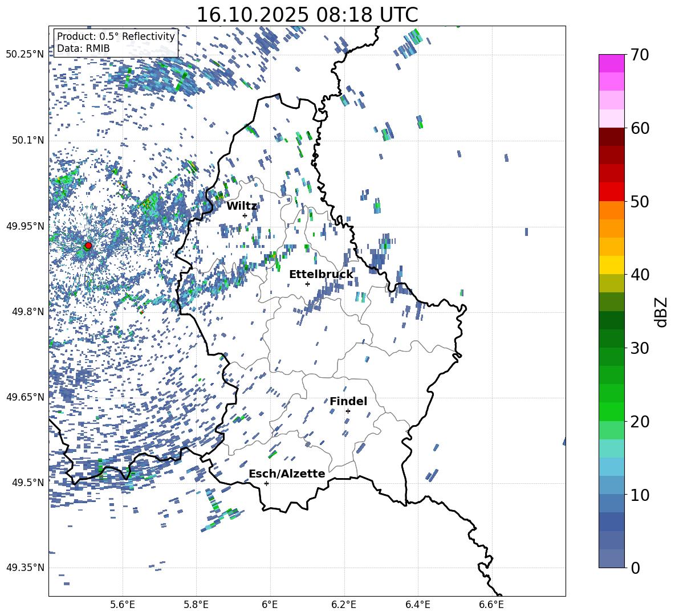Click the 50.25°N latitude label
The image size is (675, 616).
point(25,55)
